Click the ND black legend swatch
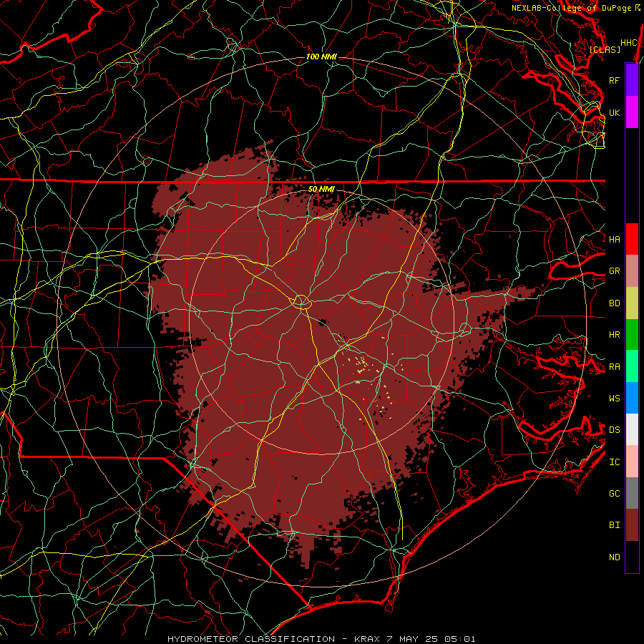The image size is (644, 644). tap(632, 557)
